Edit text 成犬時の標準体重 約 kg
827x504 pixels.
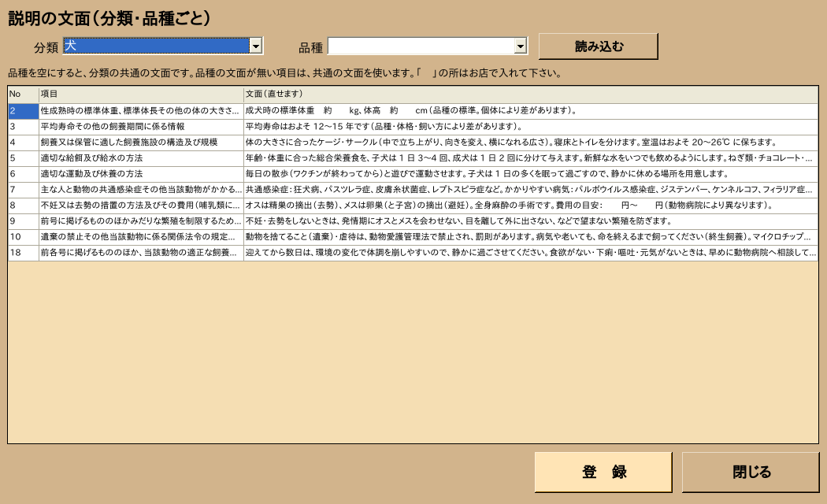(x=531, y=111)
